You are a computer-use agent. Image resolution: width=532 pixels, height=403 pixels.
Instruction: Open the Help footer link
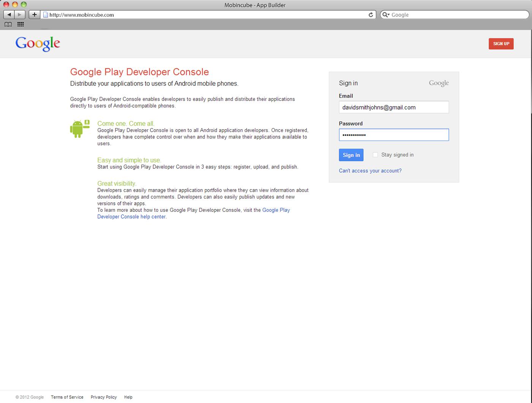(x=128, y=397)
